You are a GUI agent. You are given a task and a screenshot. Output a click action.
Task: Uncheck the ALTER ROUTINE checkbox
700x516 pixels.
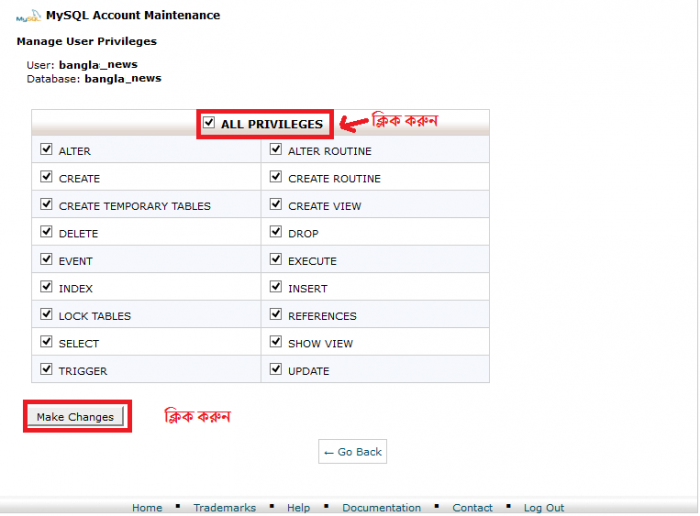(276, 149)
